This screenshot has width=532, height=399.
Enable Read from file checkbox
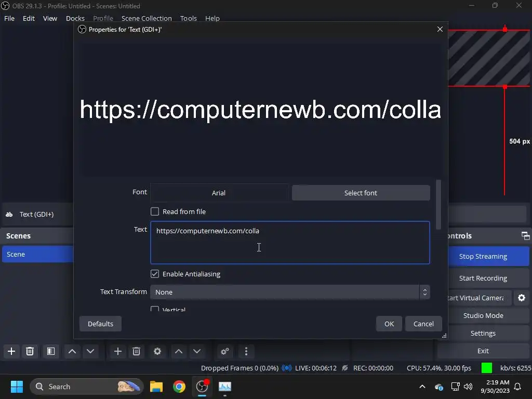click(155, 212)
